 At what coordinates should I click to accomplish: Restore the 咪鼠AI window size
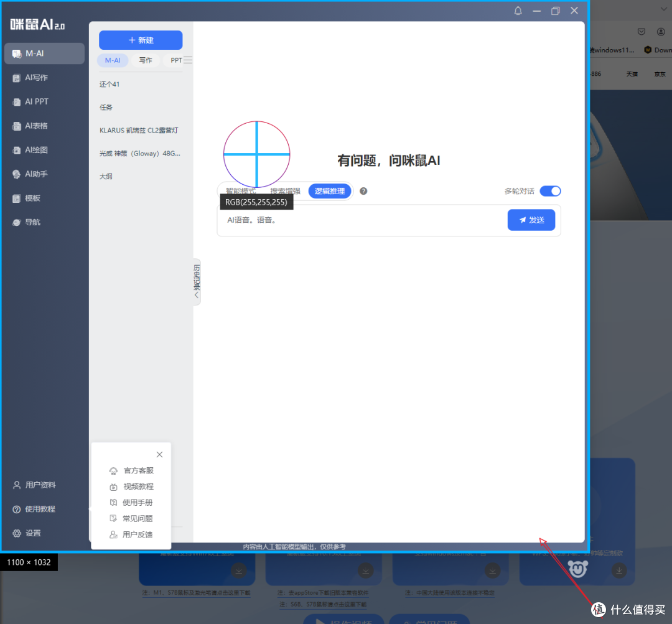[x=556, y=11]
